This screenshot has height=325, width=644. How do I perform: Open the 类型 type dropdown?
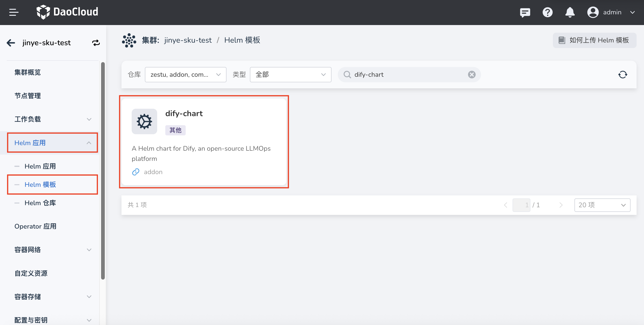click(x=290, y=74)
